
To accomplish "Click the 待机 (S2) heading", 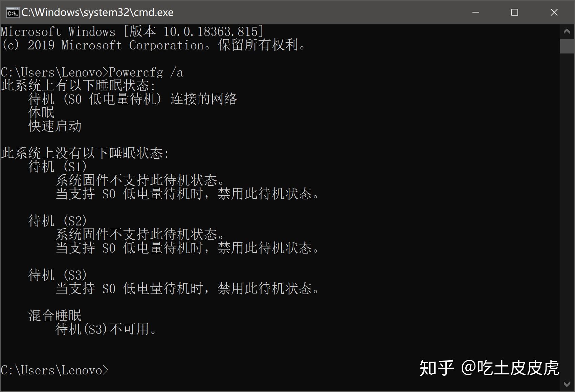I will click(58, 221).
